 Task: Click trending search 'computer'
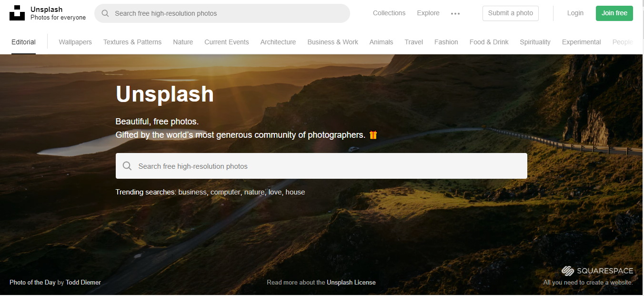(x=225, y=192)
